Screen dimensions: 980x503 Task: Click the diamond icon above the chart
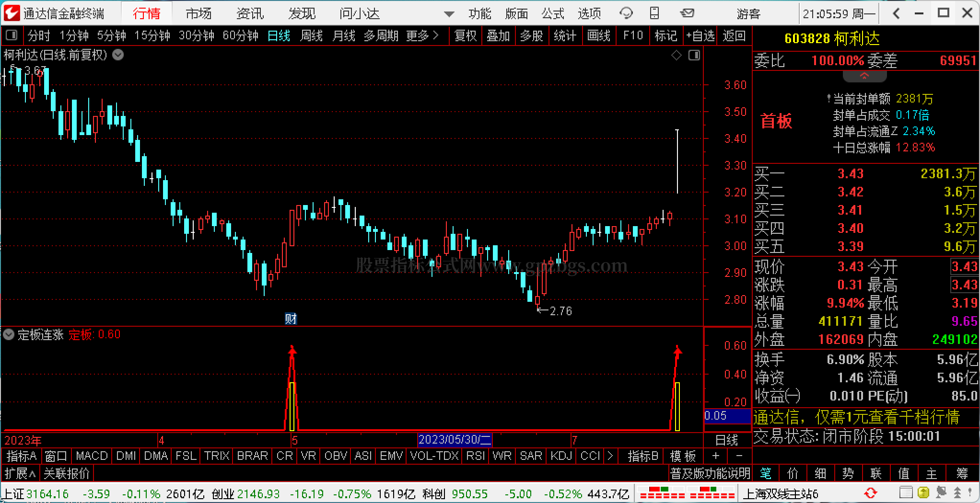coord(677,56)
